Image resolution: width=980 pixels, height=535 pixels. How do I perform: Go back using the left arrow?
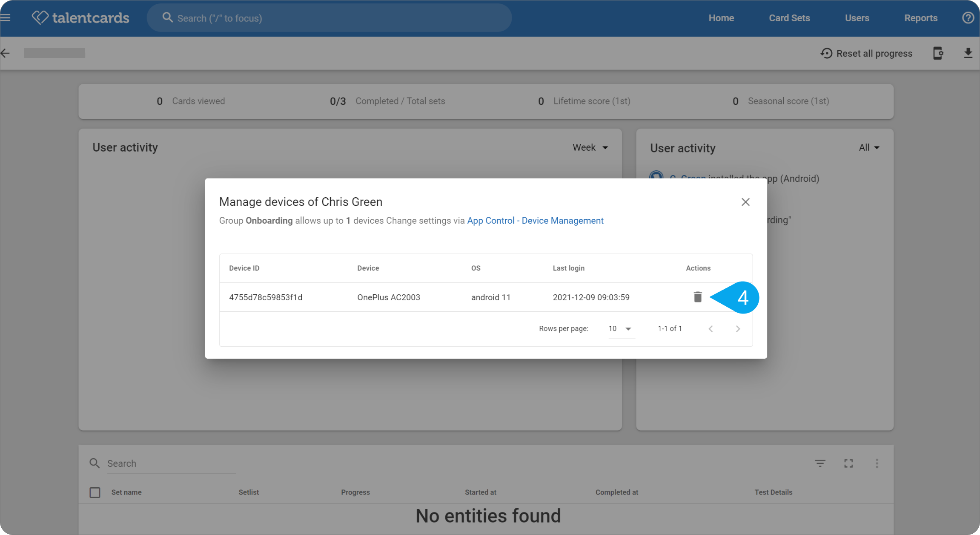coord(6,53)
